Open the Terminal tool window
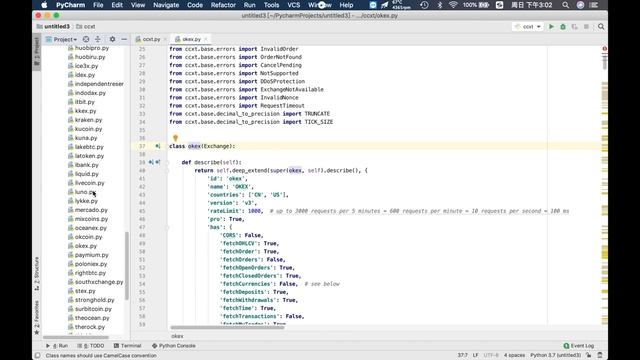The image size is (640, 360). [127, 346]
